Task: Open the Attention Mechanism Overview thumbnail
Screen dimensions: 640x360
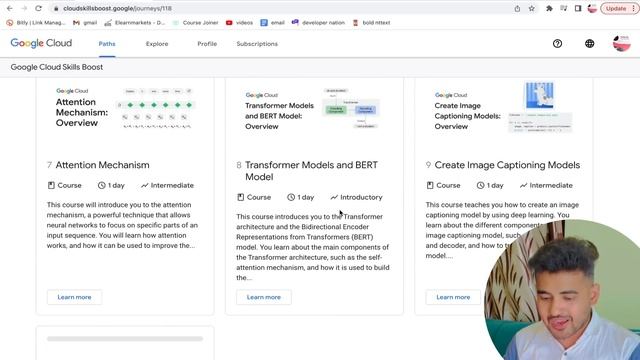Action: [x=125, y=109]
